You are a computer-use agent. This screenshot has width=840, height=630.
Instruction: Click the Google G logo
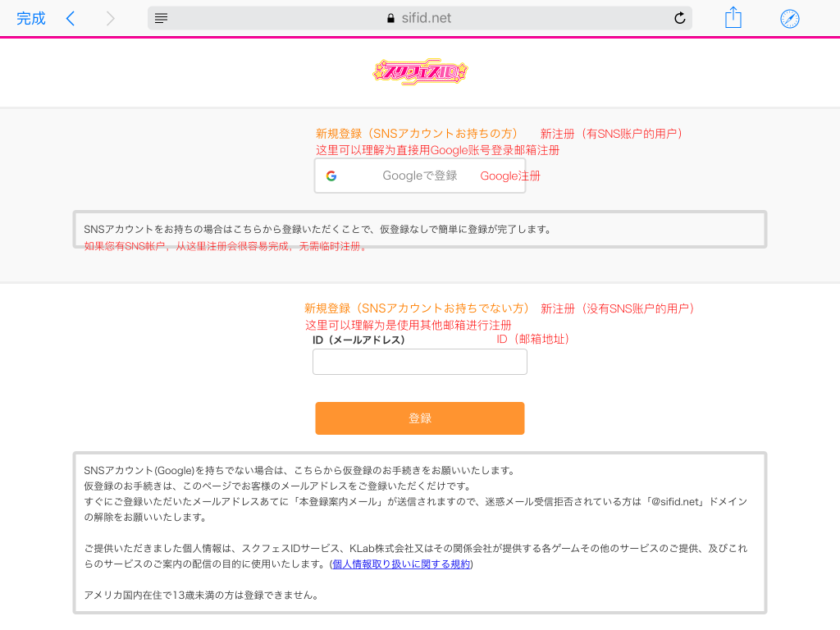331,176
